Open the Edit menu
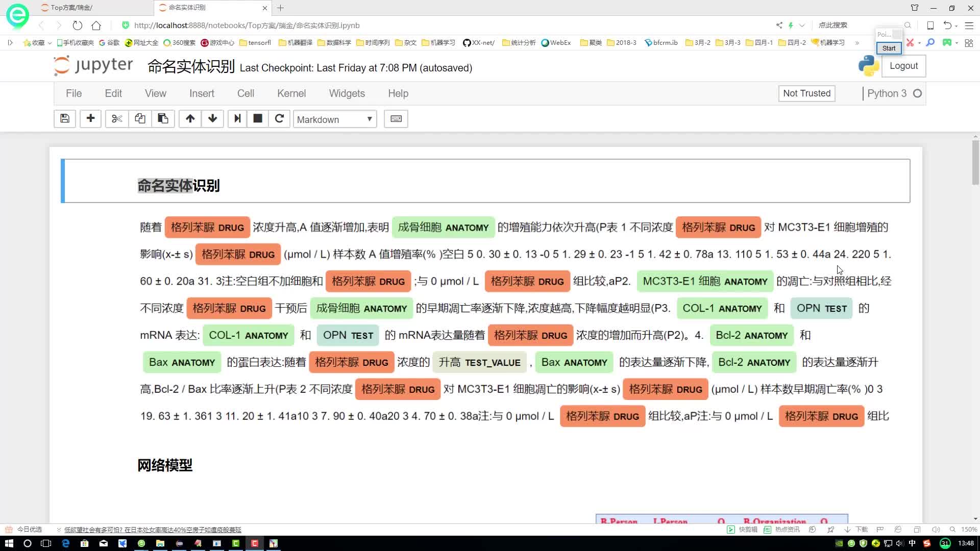Screen dimensions: 980x551 (113, 93)
